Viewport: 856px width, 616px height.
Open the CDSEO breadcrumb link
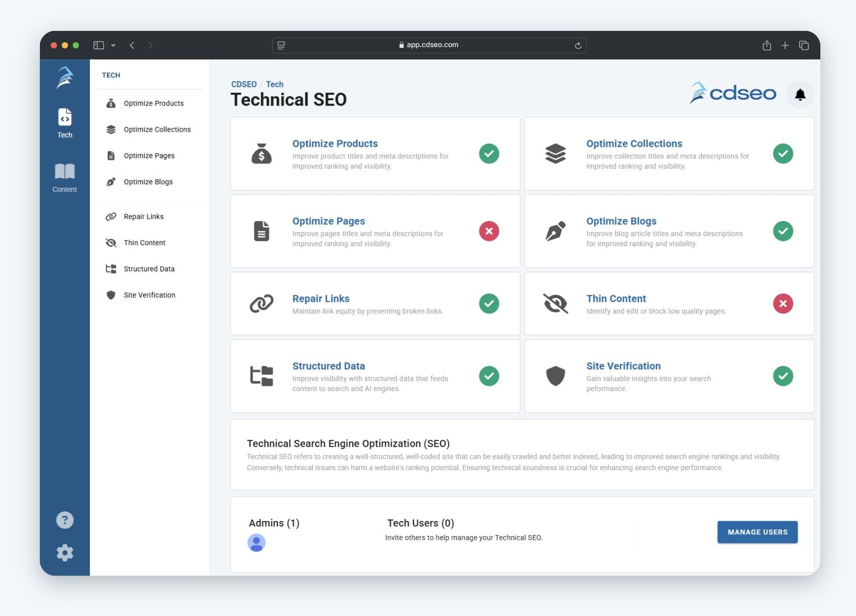coord(243,84)
